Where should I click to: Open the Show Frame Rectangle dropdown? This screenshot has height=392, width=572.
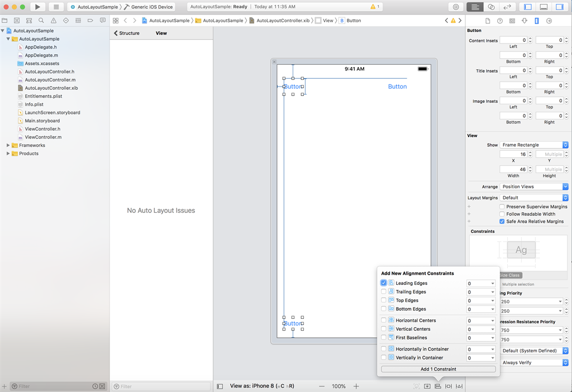[x=534, y=145]
